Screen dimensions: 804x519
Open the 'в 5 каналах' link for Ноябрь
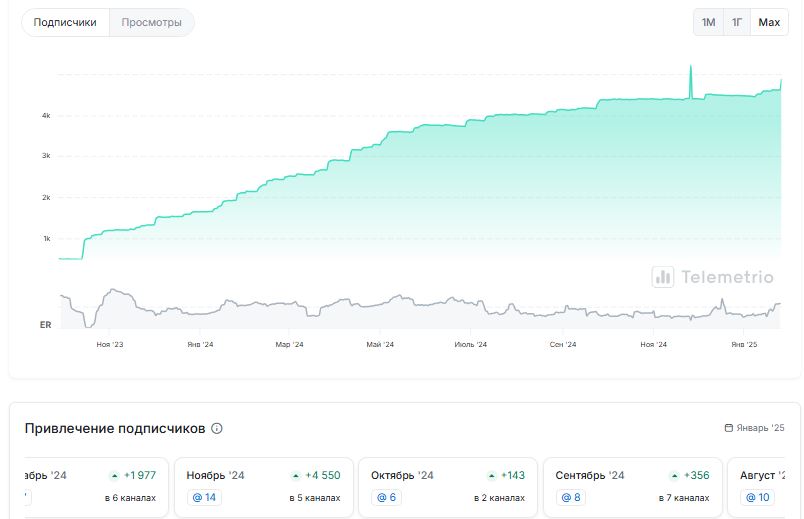pyautogui.click(x=315, y=497)
